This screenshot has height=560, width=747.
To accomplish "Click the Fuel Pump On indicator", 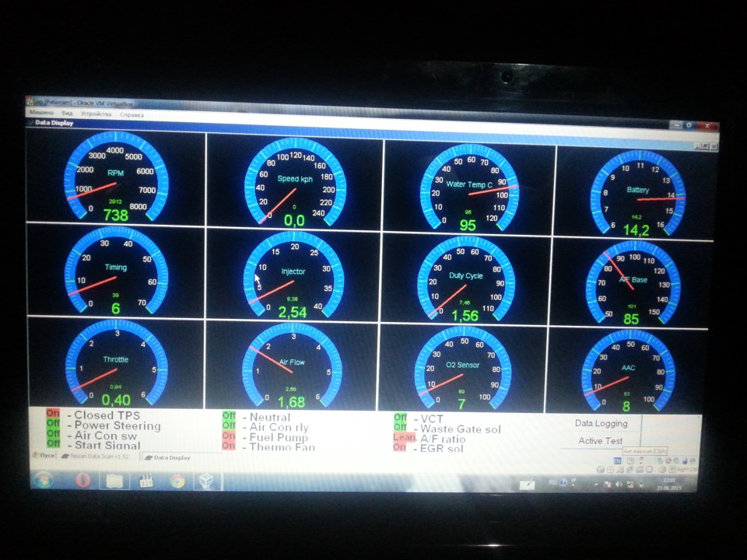I will [229, 436].
